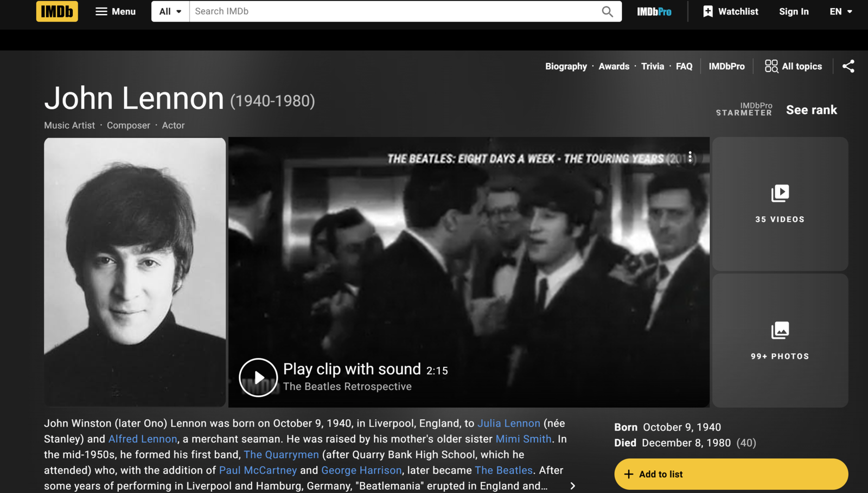Open the Watchlist bookmark icon
This screenshot has width=868, height=493.
(708, 11)
